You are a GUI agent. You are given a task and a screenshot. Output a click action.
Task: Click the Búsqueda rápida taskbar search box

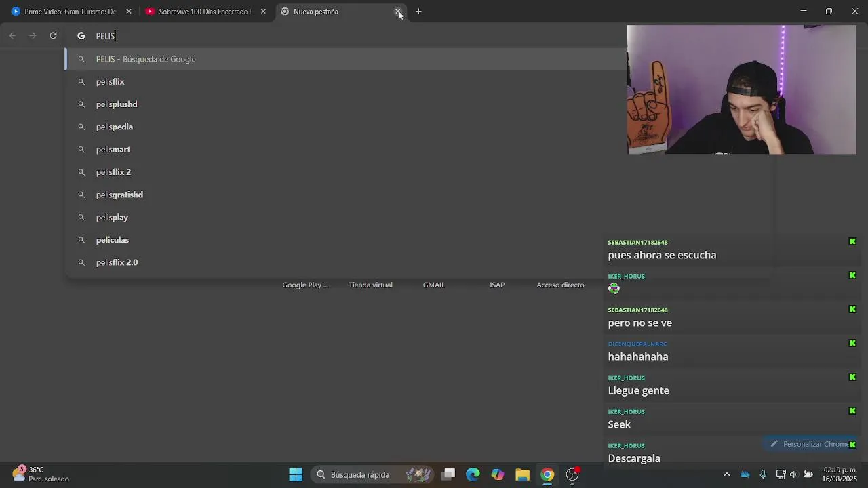372,474
